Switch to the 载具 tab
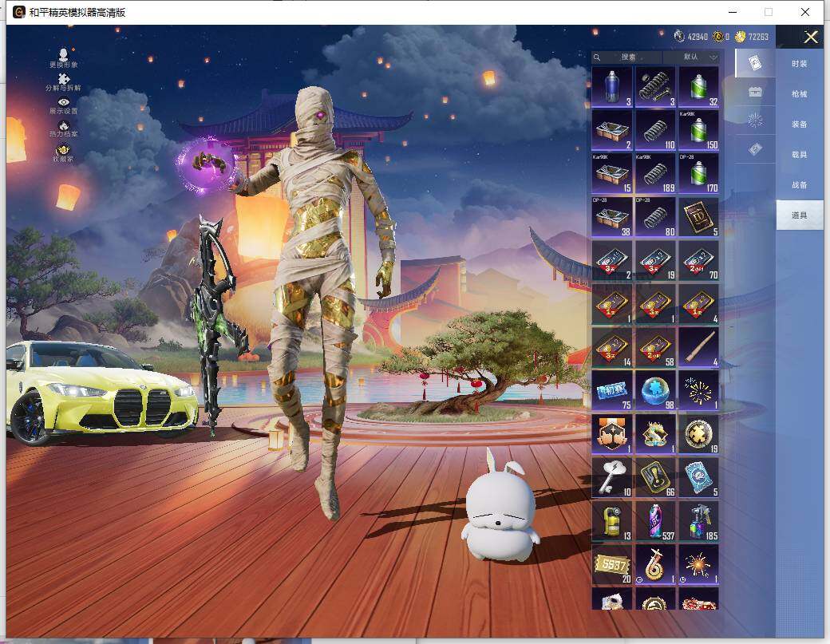This screenshot has height=644, width=830. 800,155
